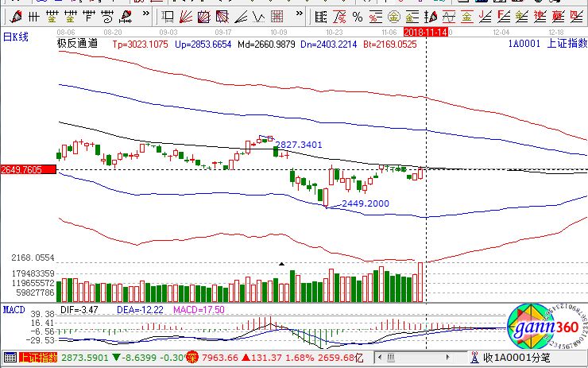Toggle the orange 笔 icon in status bar

click(191, 358)
